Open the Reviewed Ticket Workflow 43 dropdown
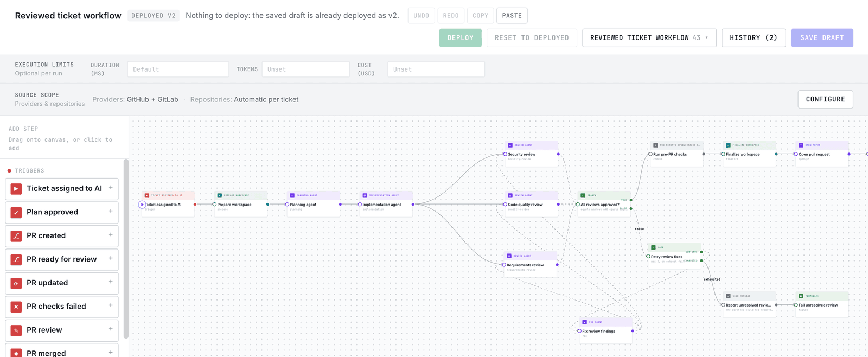The image size is (868, 357). pyautogui.click(x=649, y=38)
